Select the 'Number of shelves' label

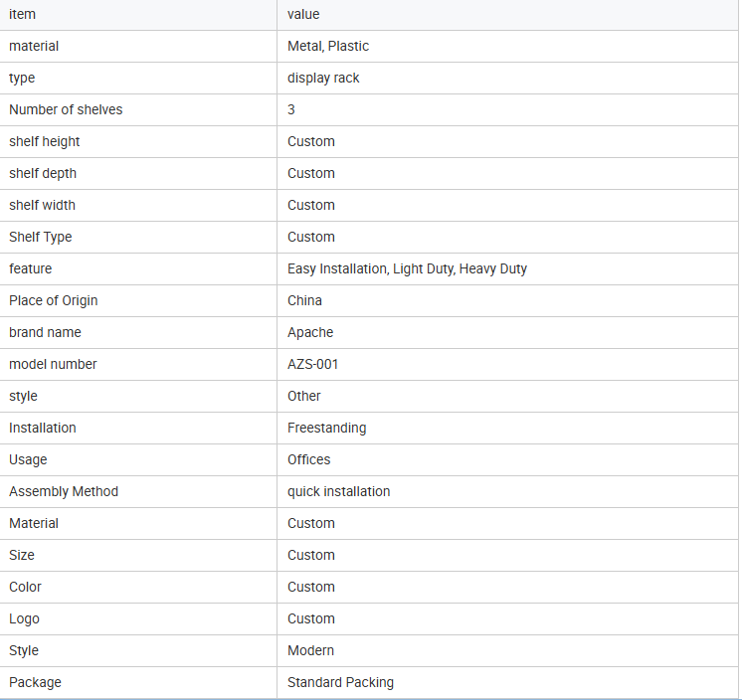click(x=66, y=109)
